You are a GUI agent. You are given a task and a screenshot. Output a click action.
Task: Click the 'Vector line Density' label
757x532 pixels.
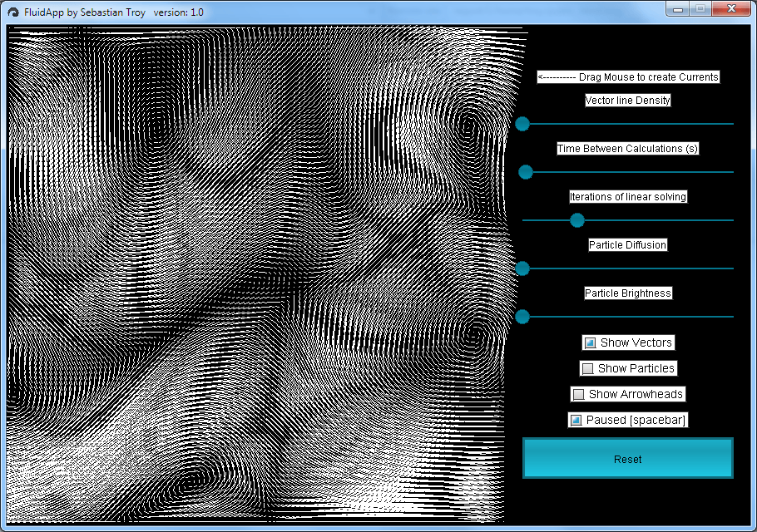click(x=627, y=101)
